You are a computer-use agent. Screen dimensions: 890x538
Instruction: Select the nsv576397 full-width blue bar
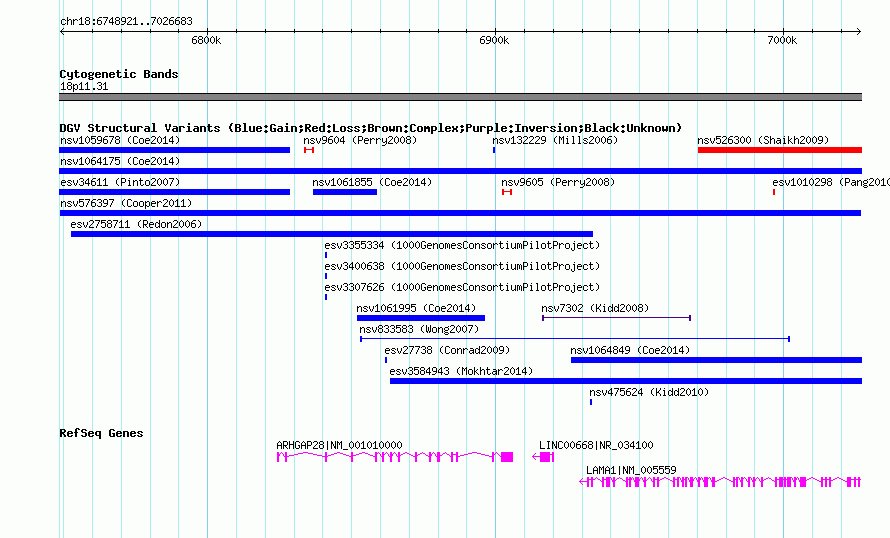(460, 213)
